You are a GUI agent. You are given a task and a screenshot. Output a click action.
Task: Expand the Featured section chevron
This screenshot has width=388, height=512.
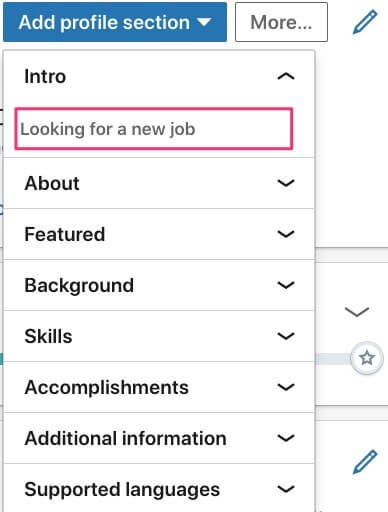(286, 234)
